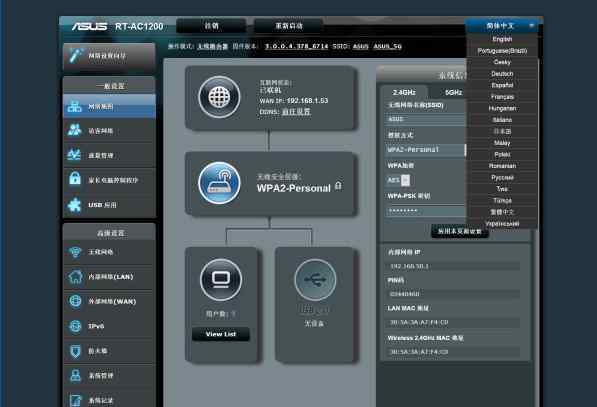Click the Internet globe status icon
Viewport: 597px width, 407px height.
(x=219, y=97)
